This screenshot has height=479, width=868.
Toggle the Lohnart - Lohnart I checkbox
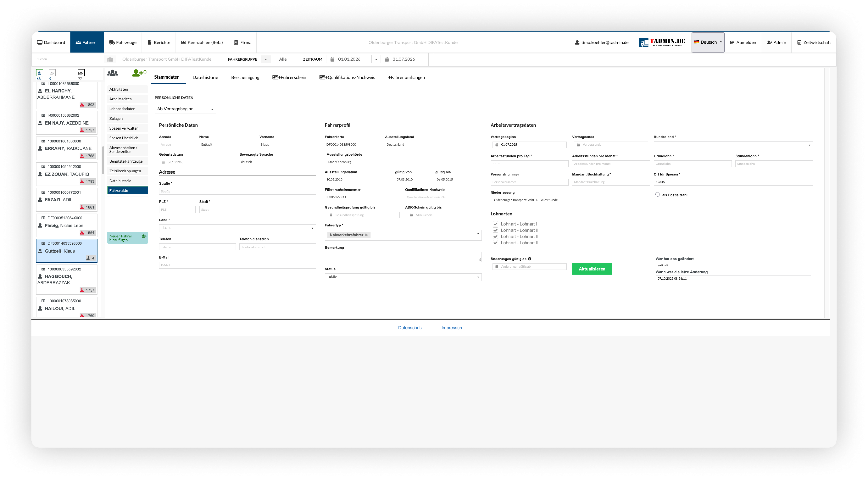(x=495, y=224)
